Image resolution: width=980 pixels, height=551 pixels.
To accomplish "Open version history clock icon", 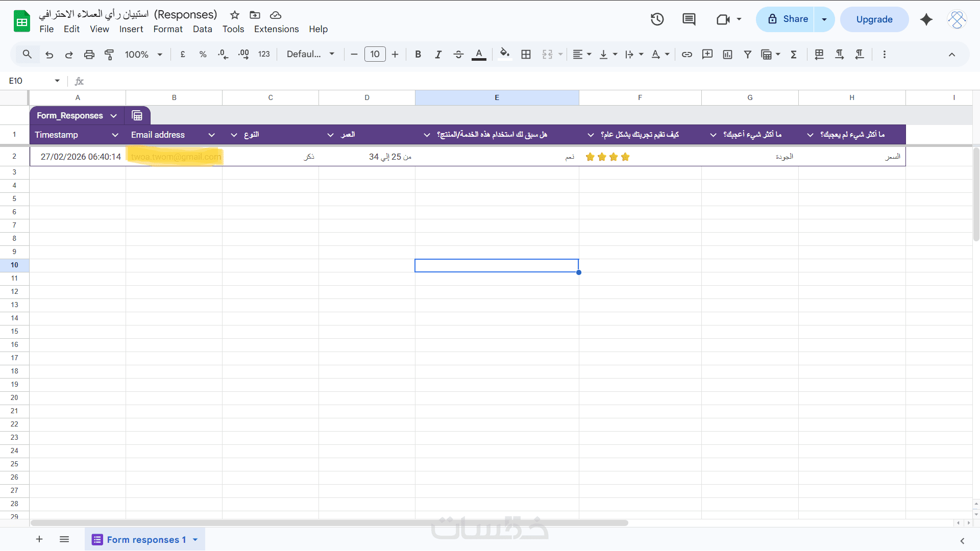I will pyautogui.click(x=657, y=19).
